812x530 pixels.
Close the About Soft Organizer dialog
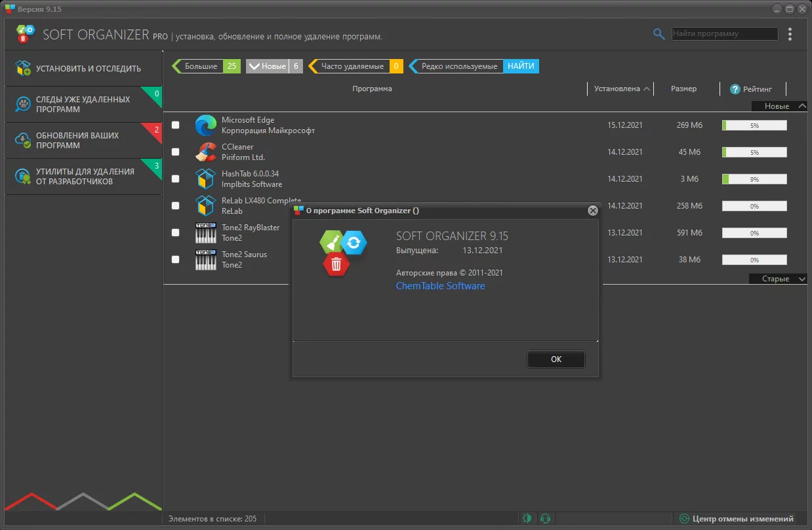pyautogui.click(x=593, y=211)
